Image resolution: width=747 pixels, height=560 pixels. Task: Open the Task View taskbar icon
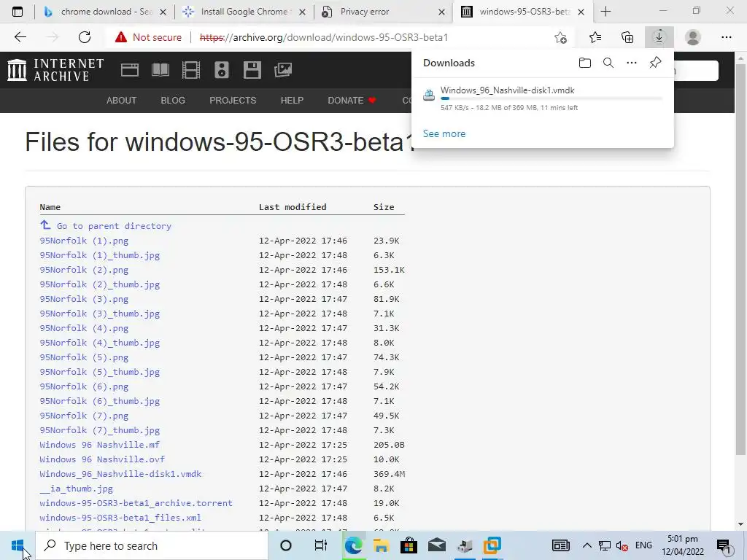click(321, 545)
